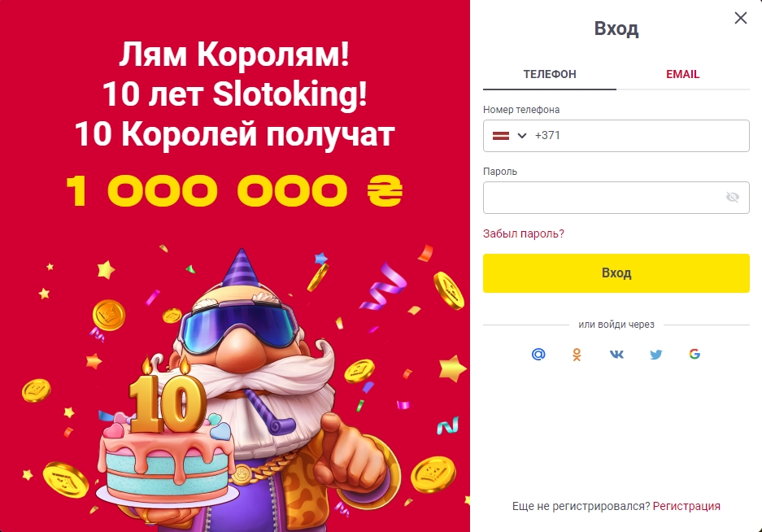Click the 1 000 000 ₴ prize text

click(234, 192)
